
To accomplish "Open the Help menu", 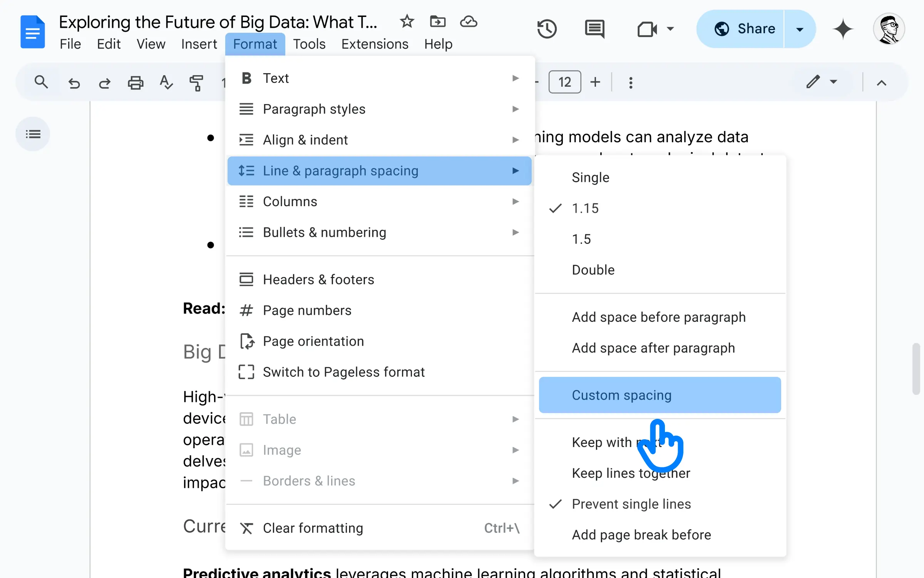I will click(438, 44).
